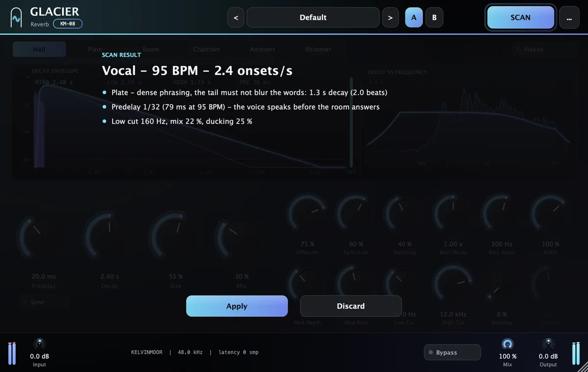The image size is (588, 372).
Task: Click the Ducking knob
Action: point(502,284)
